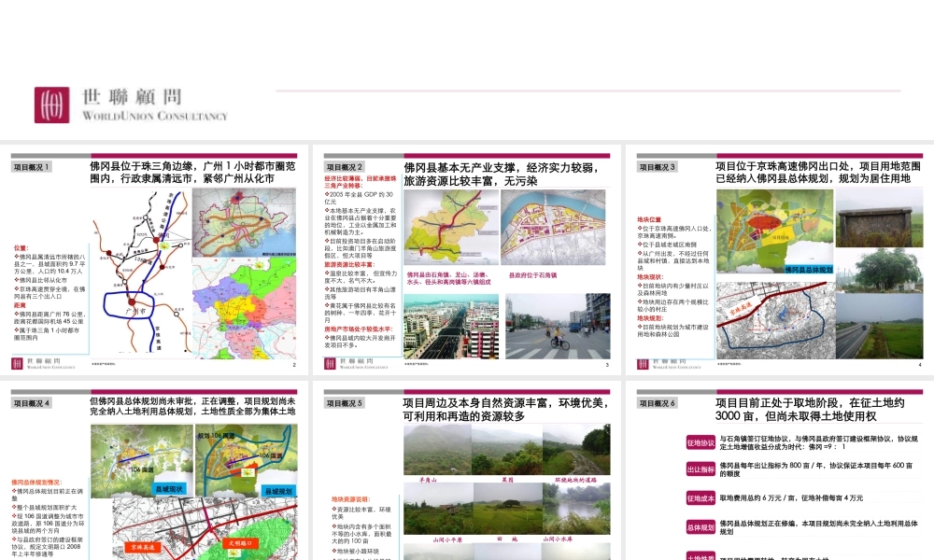The image size is (934, 560).
Task: Open the 项目概况 6 slide thumbnail
Action: point(780,470)
